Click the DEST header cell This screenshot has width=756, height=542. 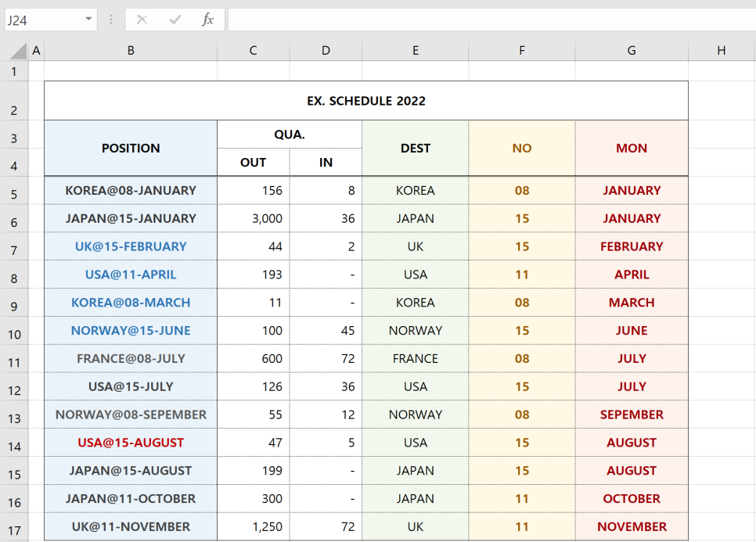pos(415,148)
